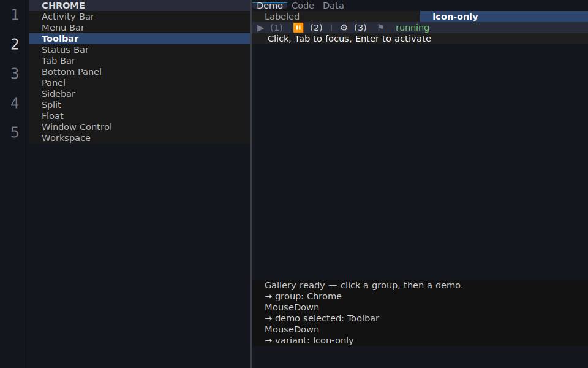Click the green "running" status text
Viewport: 588px width, 368px height.
[x=412, y=28]
